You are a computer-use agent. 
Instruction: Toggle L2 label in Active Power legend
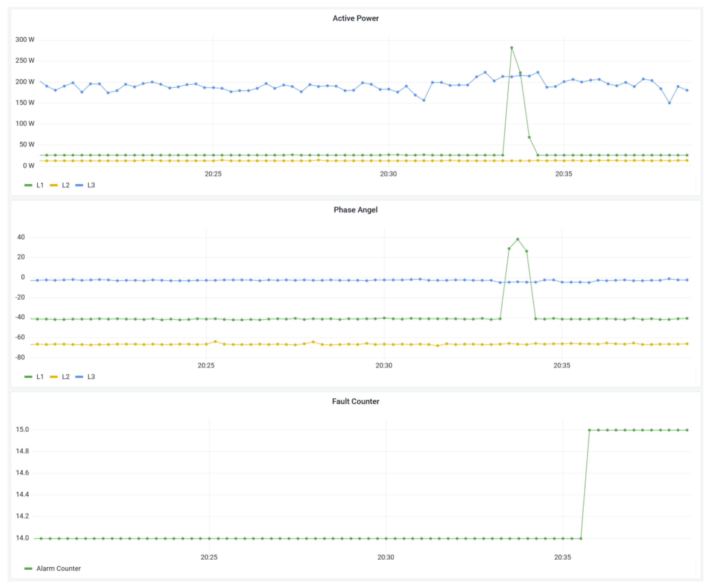click(x=66, y=185)
